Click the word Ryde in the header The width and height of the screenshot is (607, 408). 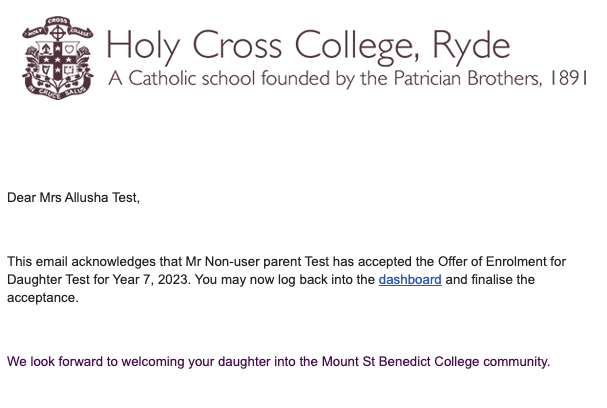coord(471,44)
